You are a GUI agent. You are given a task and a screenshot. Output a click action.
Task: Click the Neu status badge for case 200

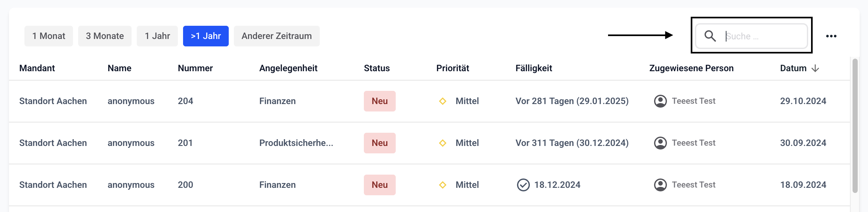coord(379,185)
